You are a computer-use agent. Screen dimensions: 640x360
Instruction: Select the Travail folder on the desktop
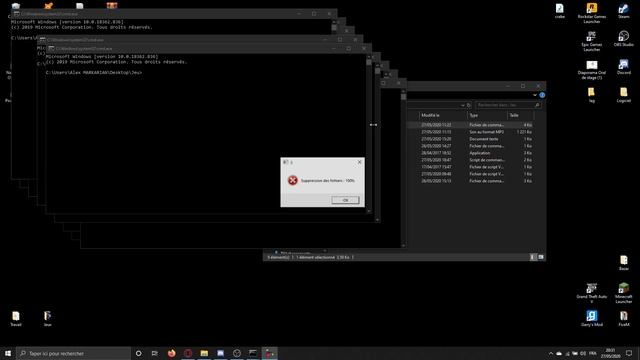point(16,319)
